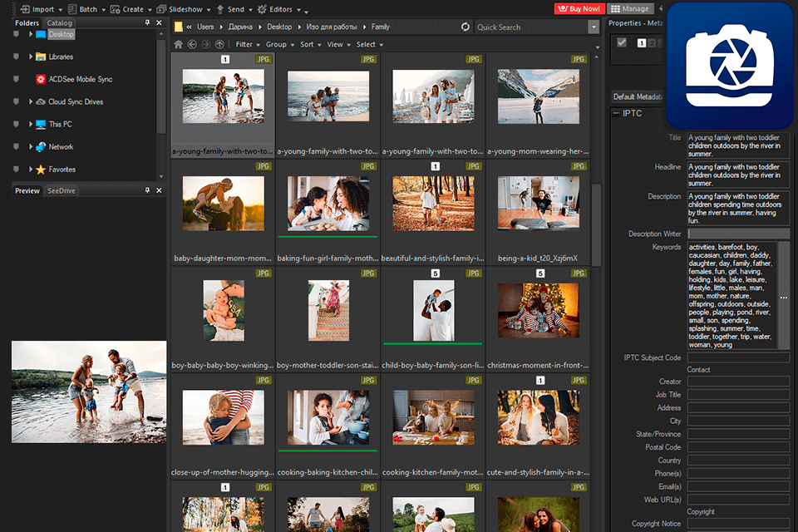
Task: Click the Home folder icon in the navigation bar
Action: click(x=178, y=44)
